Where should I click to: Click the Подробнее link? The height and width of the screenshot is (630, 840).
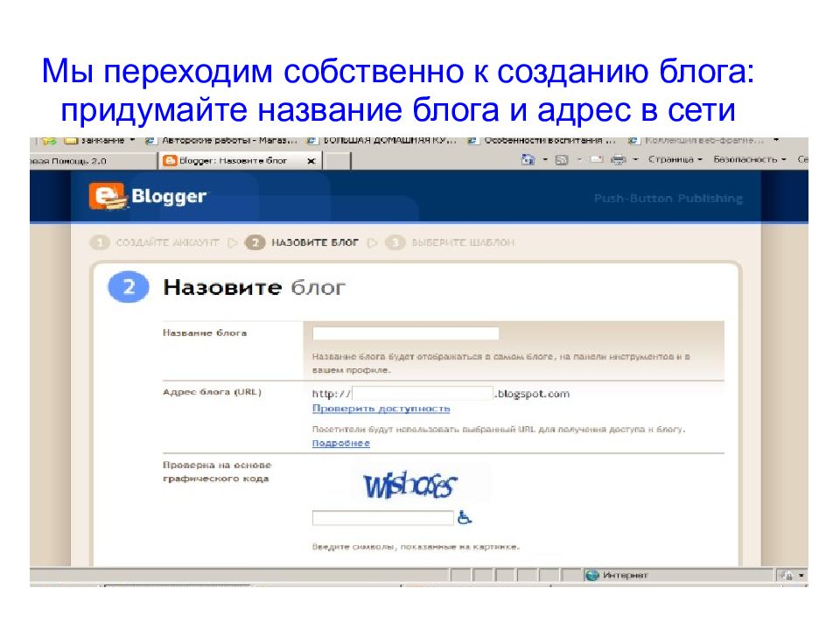pyautogui.click(x=340, y=444)
